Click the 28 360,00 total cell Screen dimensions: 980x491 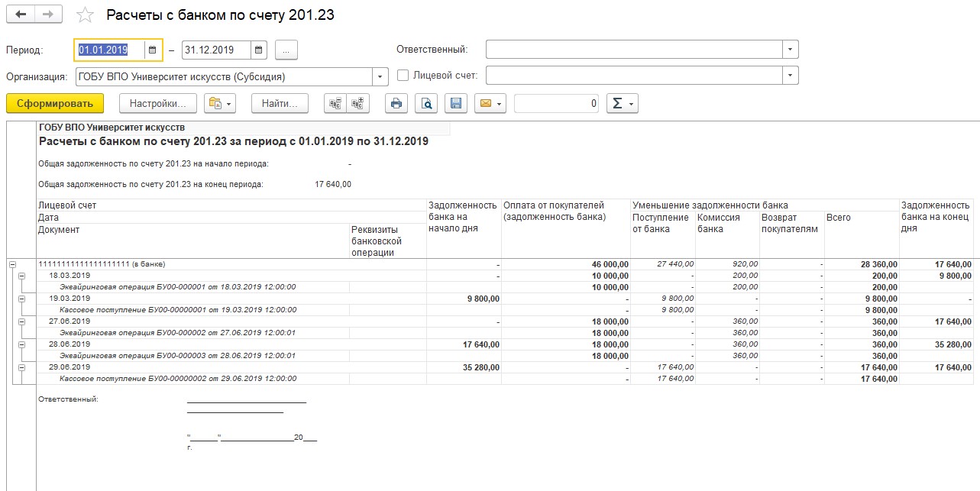(862, 264)
